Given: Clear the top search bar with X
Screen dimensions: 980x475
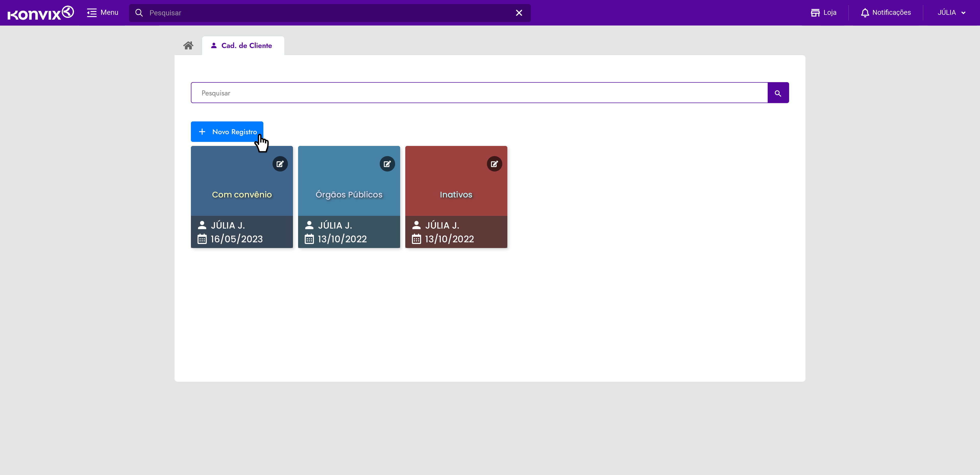Looking at the screenshot, I should point(519,13).
